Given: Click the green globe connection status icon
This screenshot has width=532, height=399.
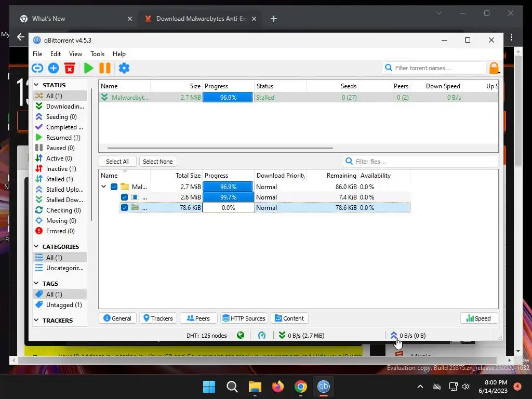Looking at the screenshot, I should coord(241,336).
